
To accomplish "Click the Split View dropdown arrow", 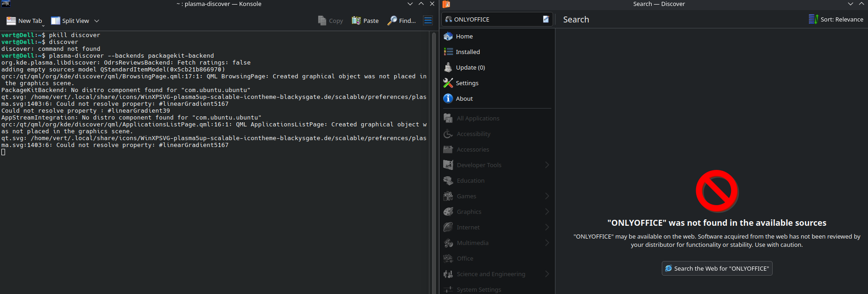I will point(97,21).
